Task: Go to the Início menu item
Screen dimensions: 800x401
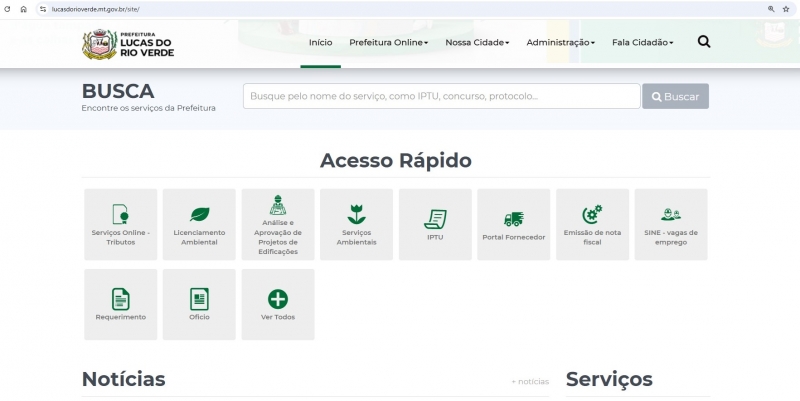Action: coord(320,43)
